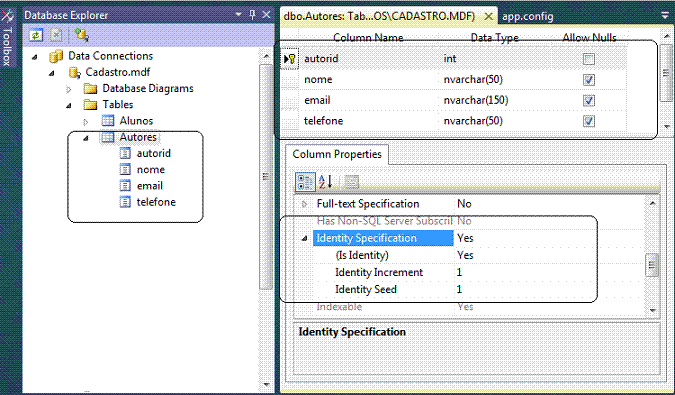Close the Database Explorer panel
The width and height of the screenshot is (675, 395).
[x=266, y=15]
